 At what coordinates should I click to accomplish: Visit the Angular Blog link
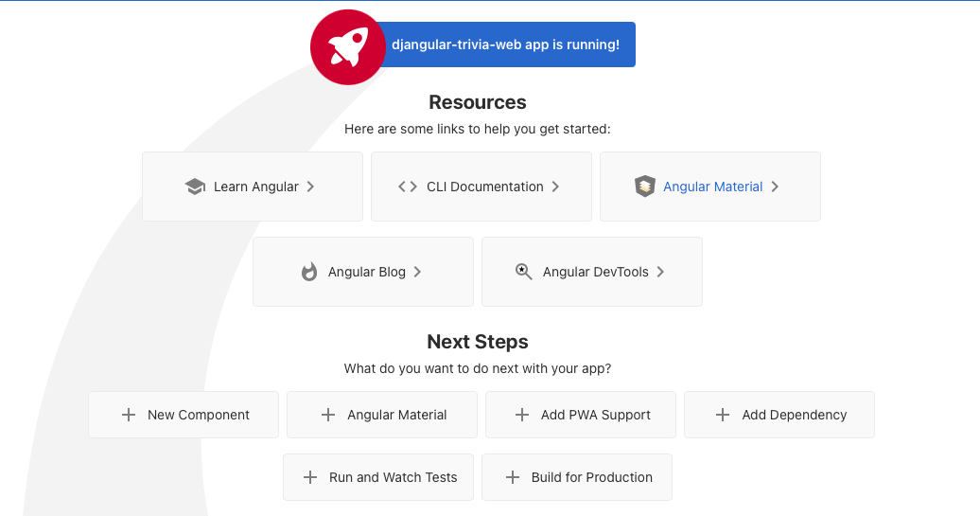(363, 272)
